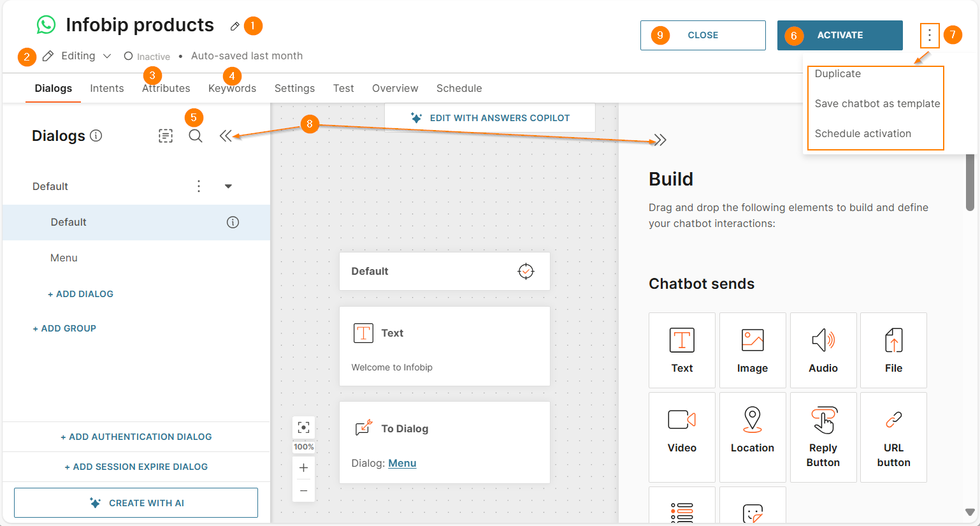Open the Test tab
The width and height of the screenshot is (980, 526).
343,88
